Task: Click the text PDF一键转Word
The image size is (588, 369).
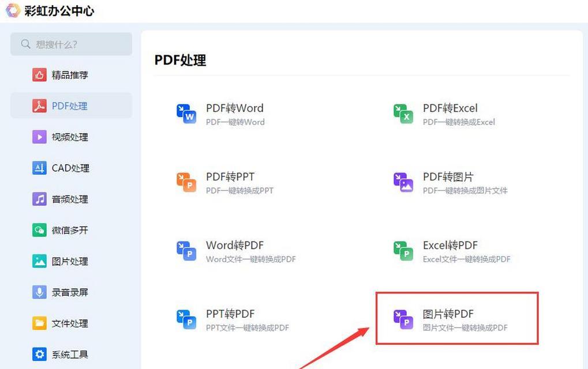Action: pyautogui.click(x=235, y=122)
